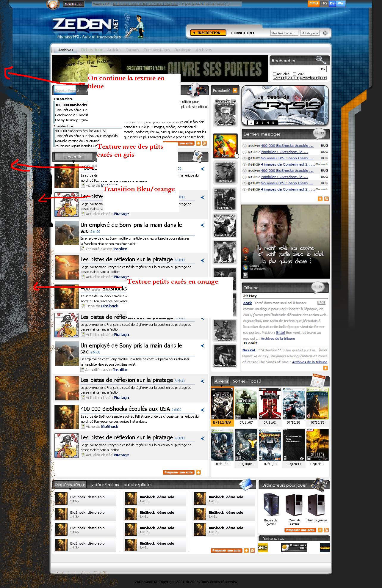382x588 pixels.
Task: Click the Entrée de gamme computer icon
Action: (271, 505)
